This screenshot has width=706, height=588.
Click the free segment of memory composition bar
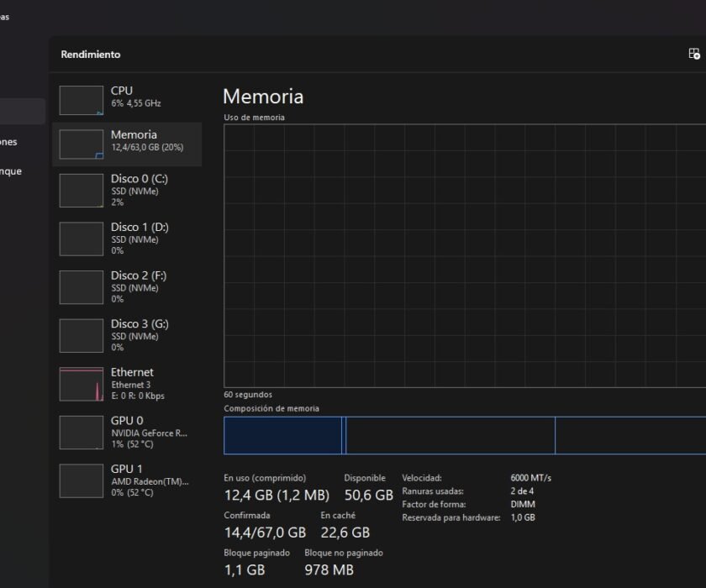coord(630,435)
